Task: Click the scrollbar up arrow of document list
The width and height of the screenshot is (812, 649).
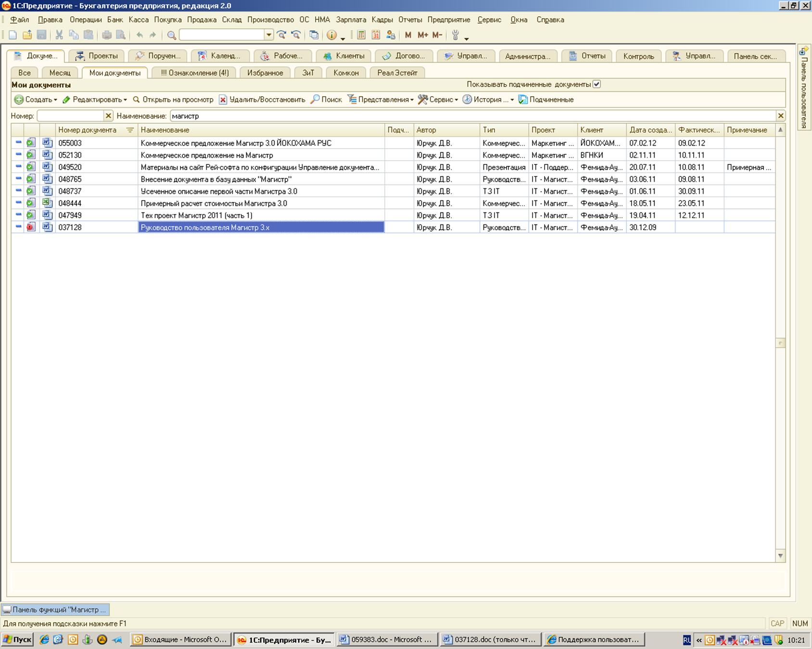Action: (780, 130)
